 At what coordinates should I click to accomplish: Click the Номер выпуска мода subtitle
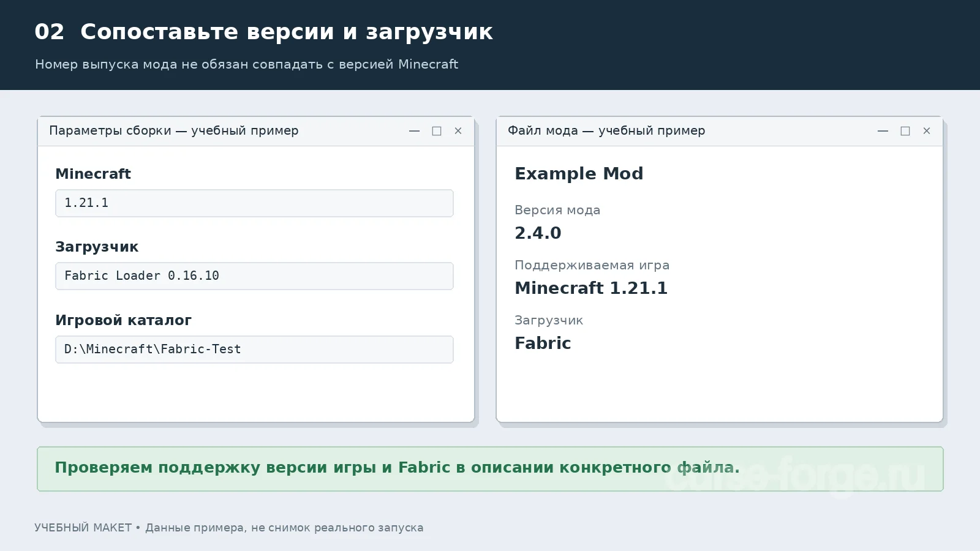[x=246, y=64]
